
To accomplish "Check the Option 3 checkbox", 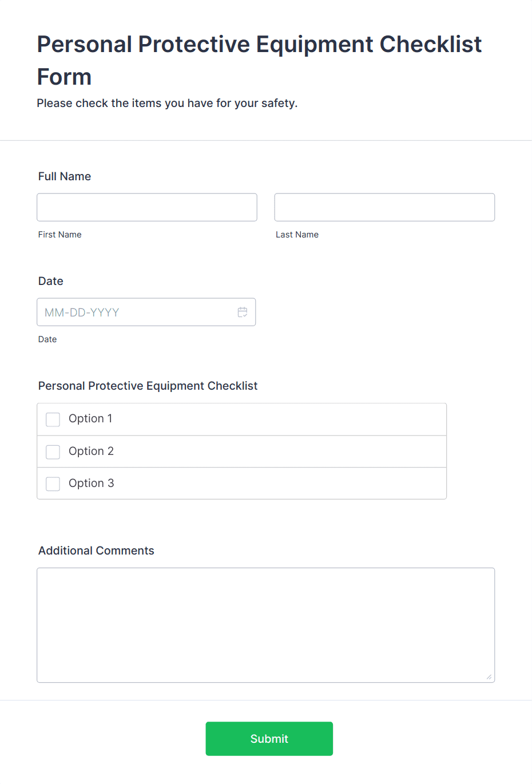I will (x=53, y=484).
